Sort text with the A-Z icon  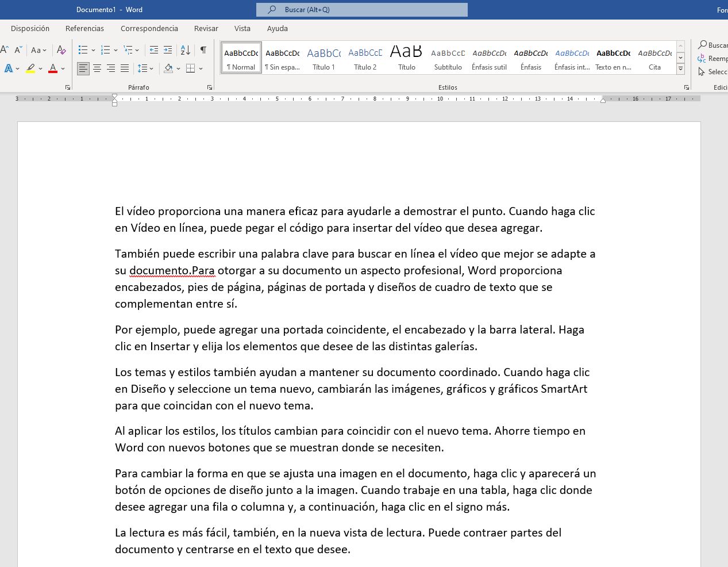(x=185, y=50)
